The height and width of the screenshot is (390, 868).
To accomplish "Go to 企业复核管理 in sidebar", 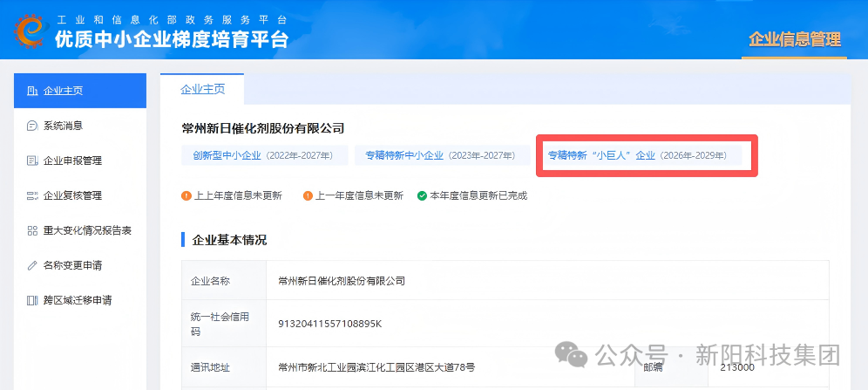I will [80, 195].
